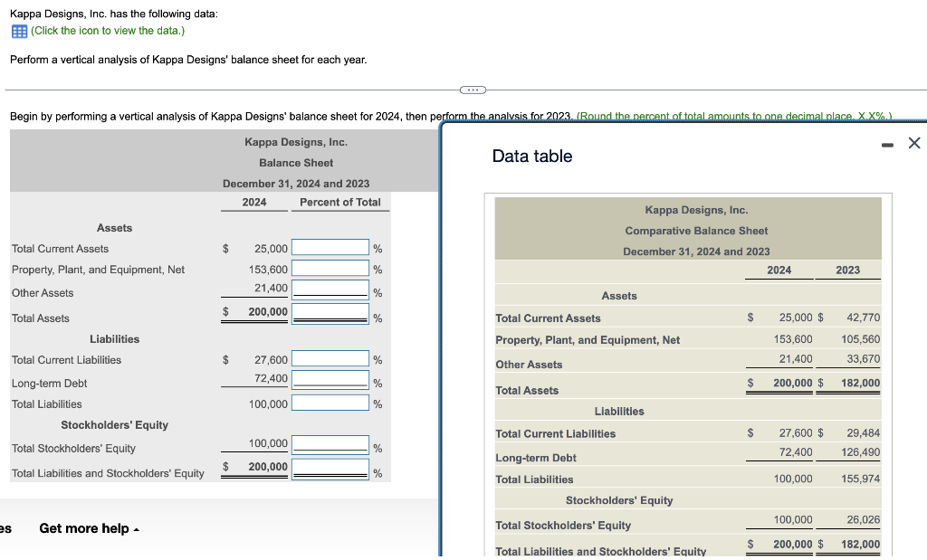Click the blue data table icon

pyautogui.click(x=18, y=30)
